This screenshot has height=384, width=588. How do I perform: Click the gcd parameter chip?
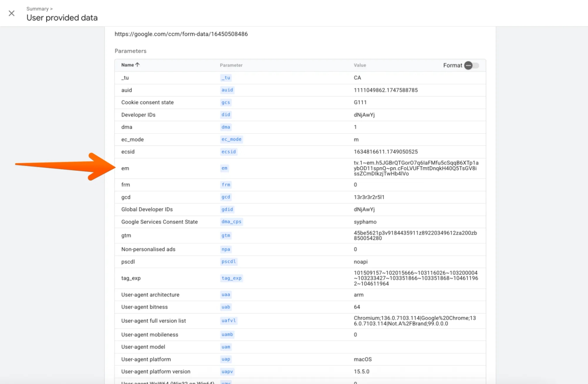[x=226, y=197]
